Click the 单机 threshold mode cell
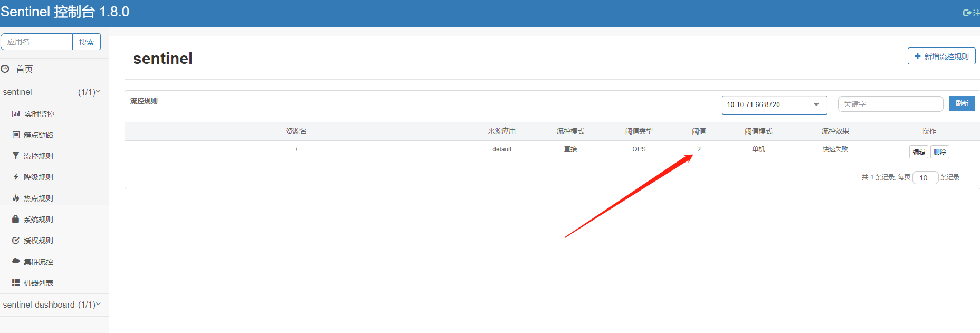 [x=758, y=149]
